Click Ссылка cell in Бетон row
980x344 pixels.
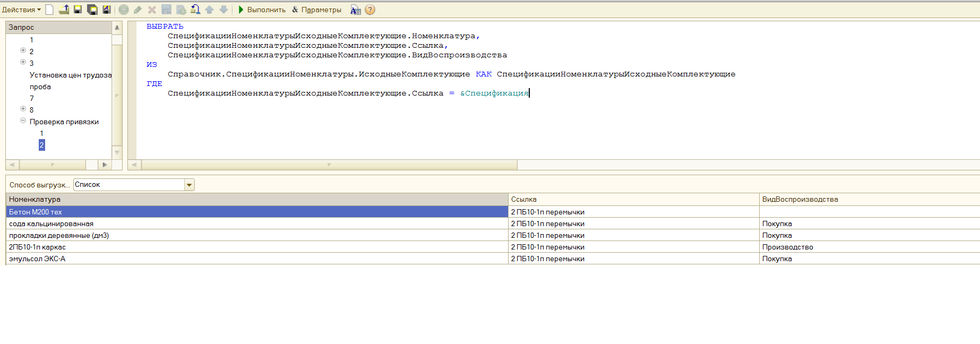click(x=634, y=212)
